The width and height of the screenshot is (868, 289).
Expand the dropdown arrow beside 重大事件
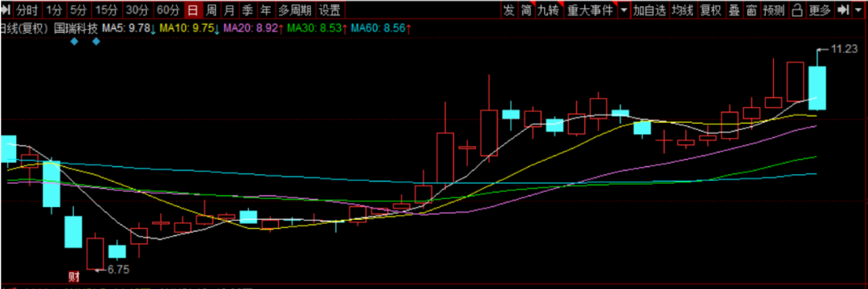624,10
